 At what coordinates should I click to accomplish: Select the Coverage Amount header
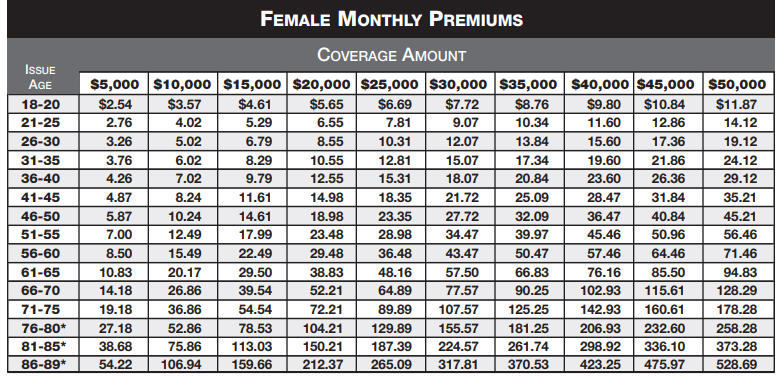pyautogui.click(x=391, y=55)
